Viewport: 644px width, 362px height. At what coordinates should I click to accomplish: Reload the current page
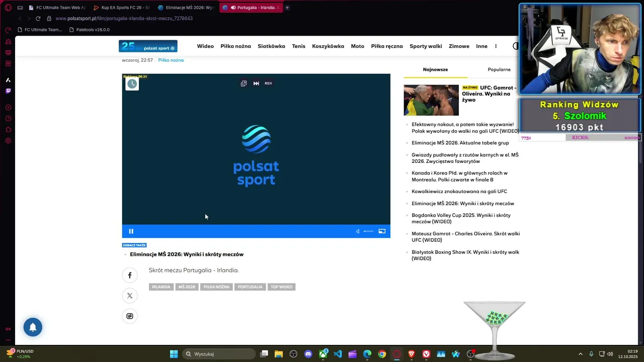38,19
